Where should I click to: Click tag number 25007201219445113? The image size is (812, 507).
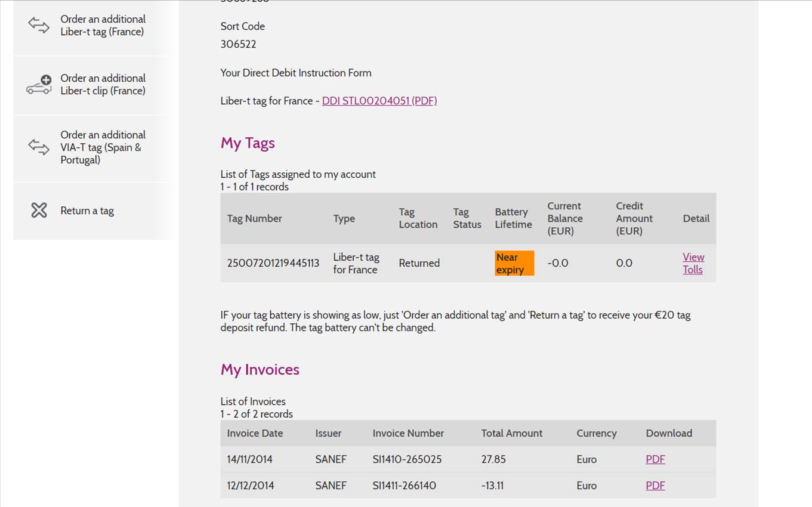point(273,263)
